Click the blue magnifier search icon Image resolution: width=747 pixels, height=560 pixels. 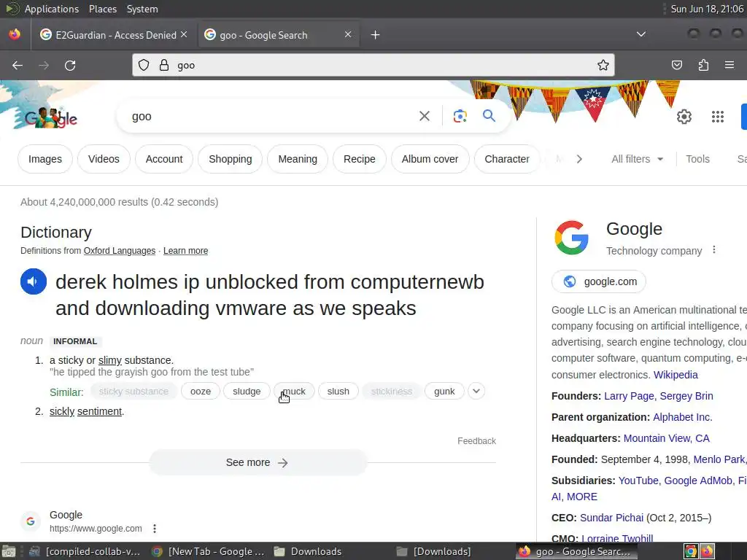click(x=489, y=116)
